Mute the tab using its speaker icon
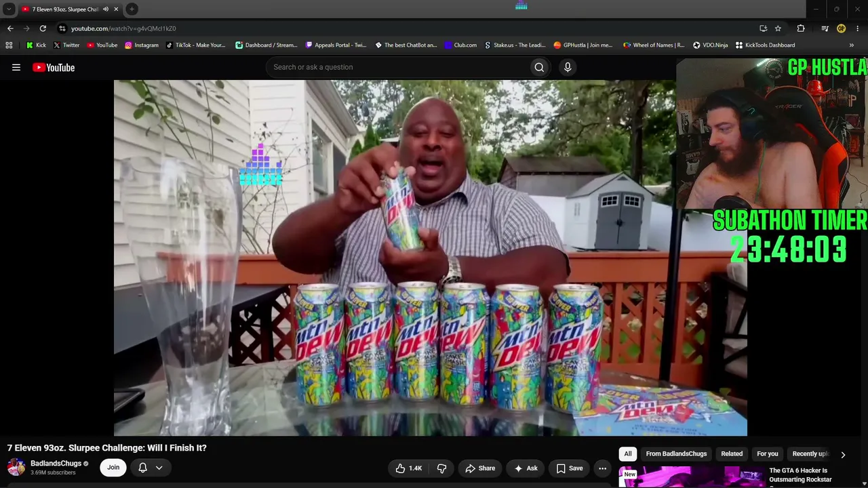This screenshot has height=488, width=868. point(105,9)
